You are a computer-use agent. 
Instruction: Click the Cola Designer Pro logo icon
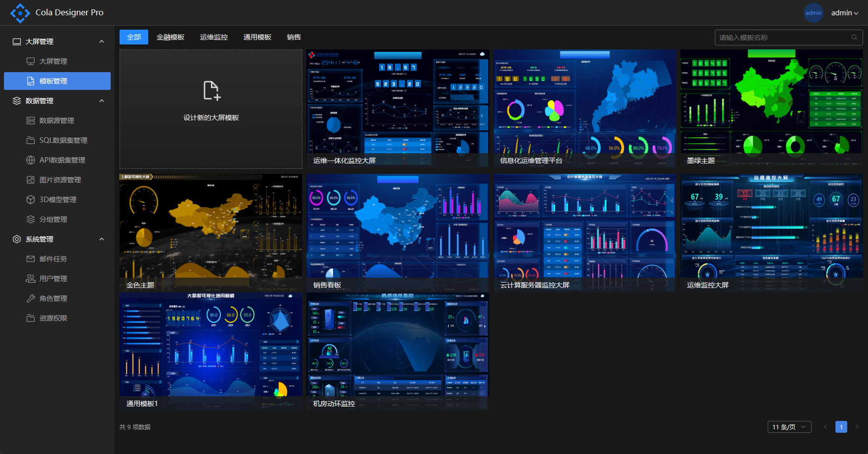pyautogui.click(x=20, y=13)
